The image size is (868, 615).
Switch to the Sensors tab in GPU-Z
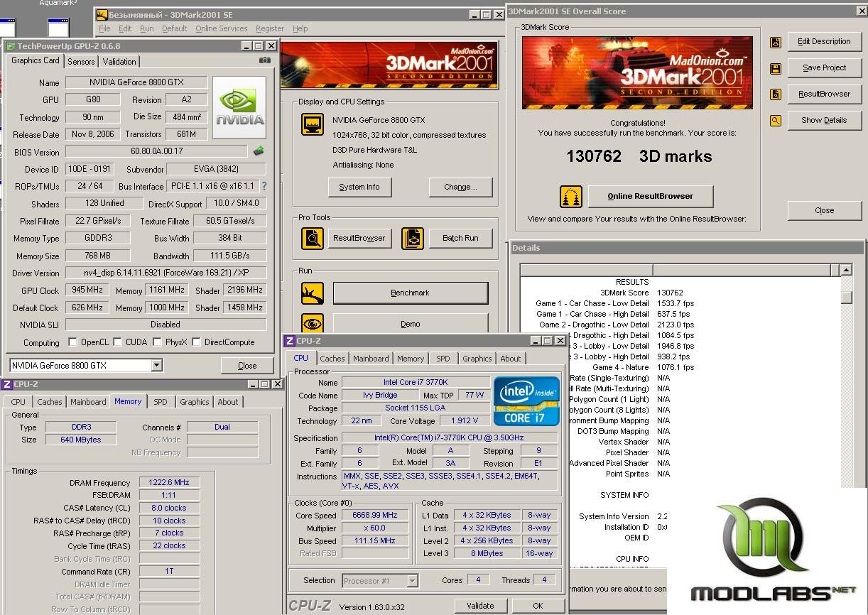(x=81, y=62)
